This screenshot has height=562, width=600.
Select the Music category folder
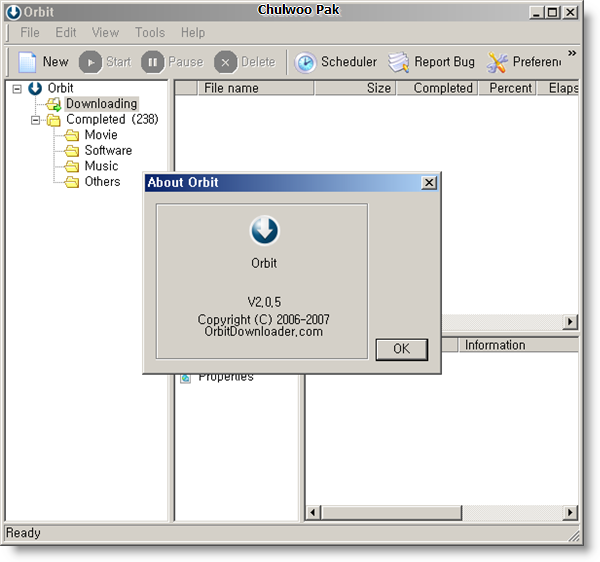tap(100, 166)
